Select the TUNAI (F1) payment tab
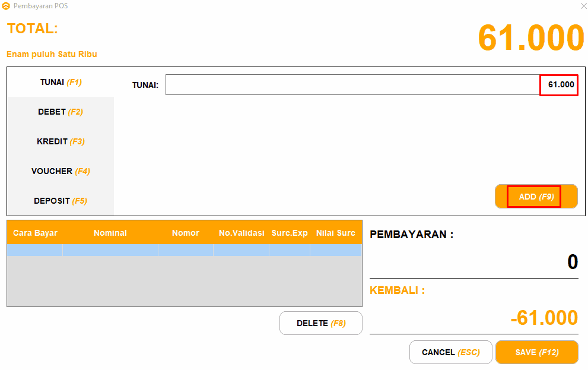The image size is (588, 370). pyautogui.click(x=61, y=82)
